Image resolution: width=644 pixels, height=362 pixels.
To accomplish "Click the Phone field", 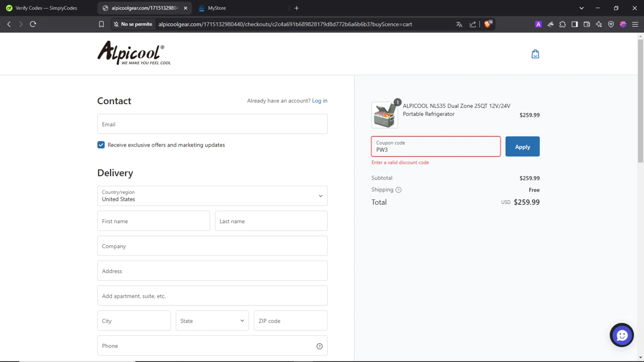I will (212, 346).
